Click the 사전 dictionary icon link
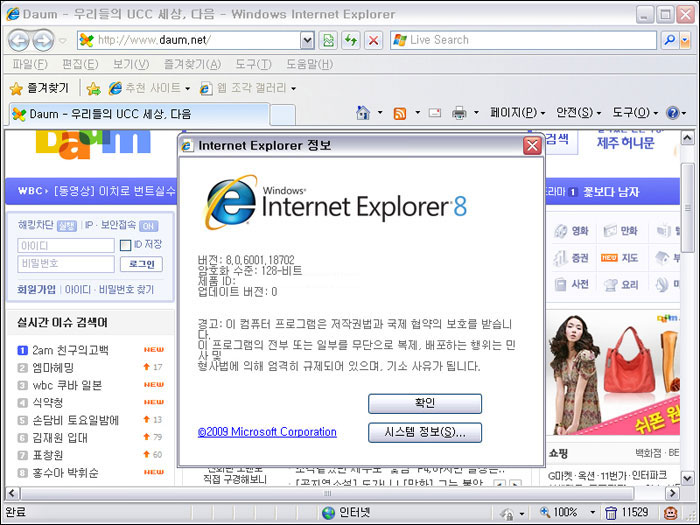 571,284
